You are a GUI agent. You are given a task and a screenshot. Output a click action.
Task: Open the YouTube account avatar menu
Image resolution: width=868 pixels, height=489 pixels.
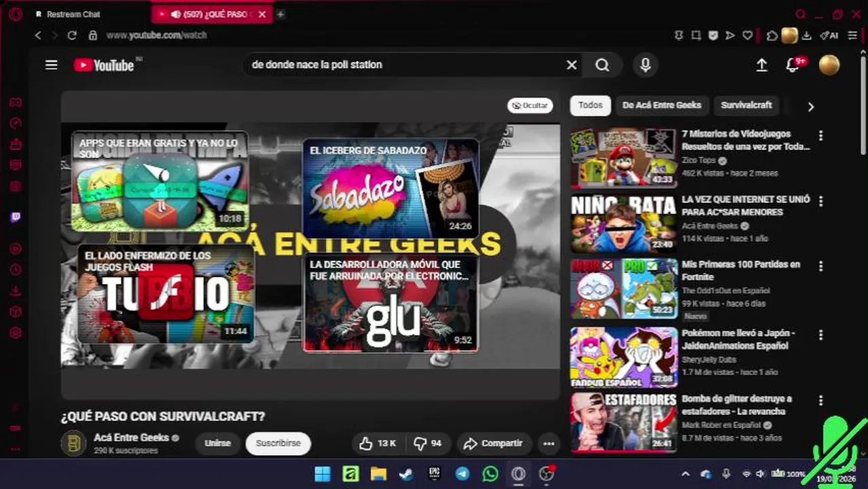(829, 65)
